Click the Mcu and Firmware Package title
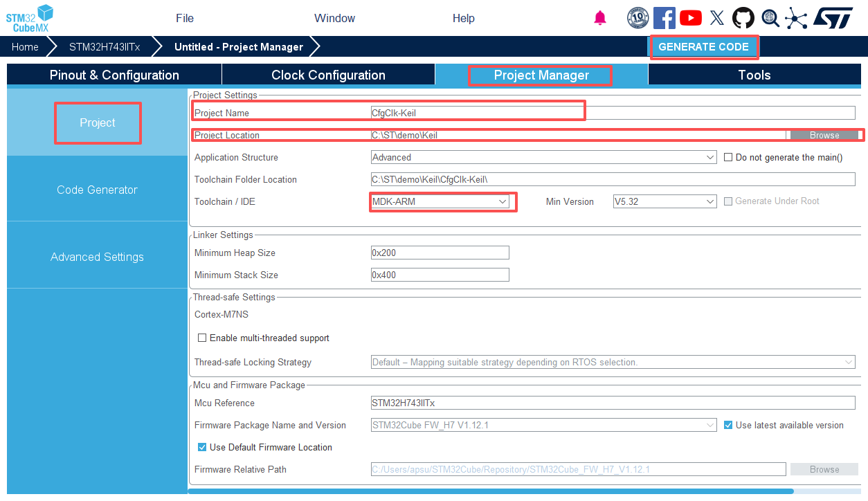This screenshot has height=501, width=868. pyautogui.click(x=249, y=385)
